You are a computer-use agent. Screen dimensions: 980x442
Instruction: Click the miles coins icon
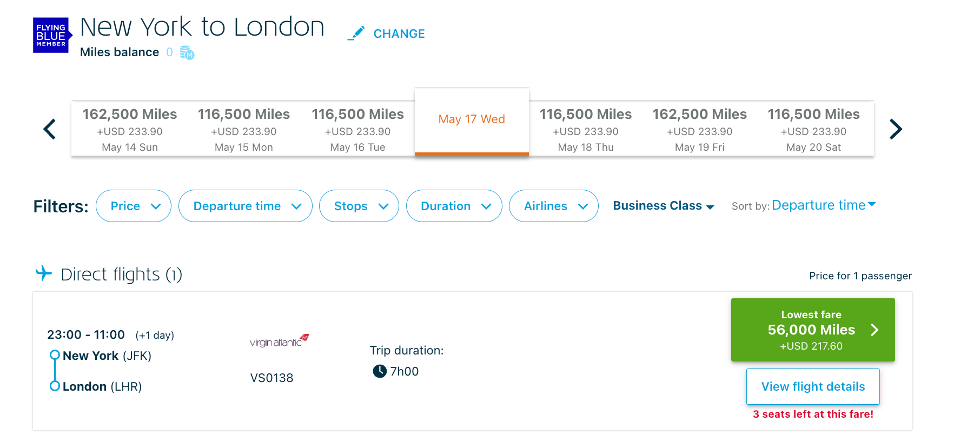187,52
